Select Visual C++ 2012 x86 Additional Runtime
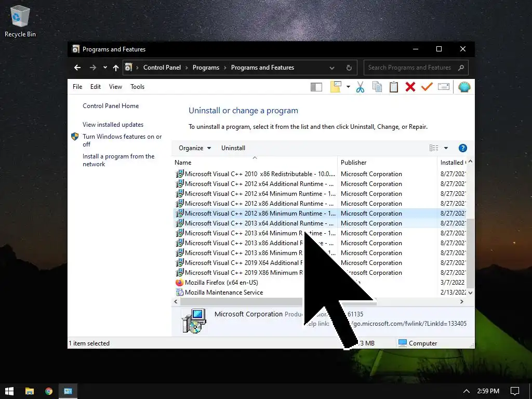 pos(320,204)
